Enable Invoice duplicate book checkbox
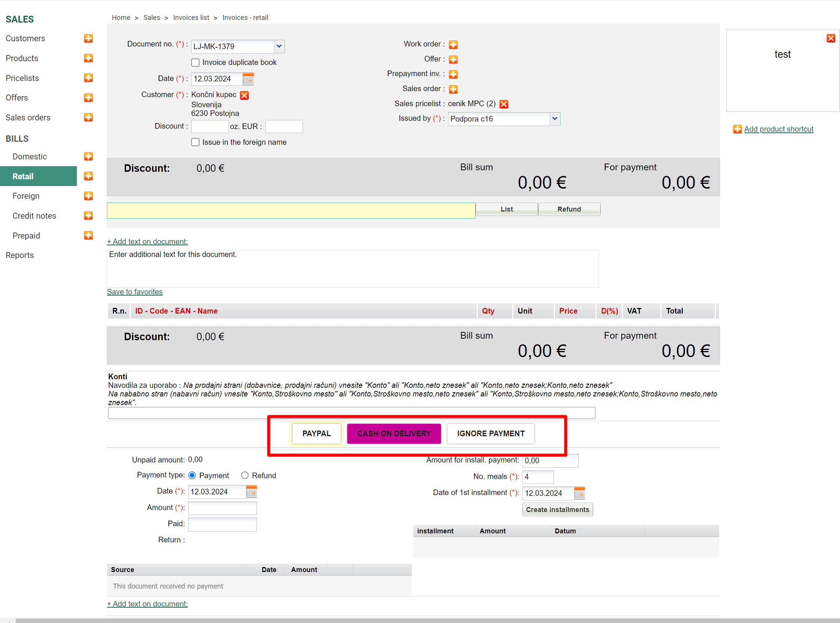Screen dimensions: 840x623 click(x=195, y=63)
